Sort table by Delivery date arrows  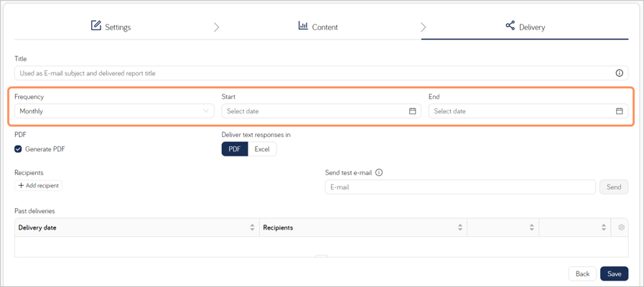[x=252, y=227]
